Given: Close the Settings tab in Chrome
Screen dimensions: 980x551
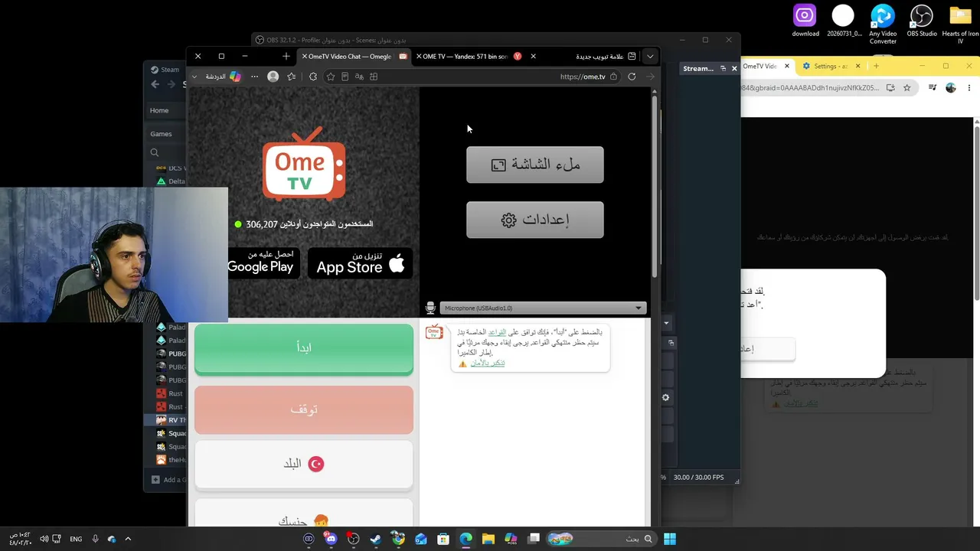Looking at the screenshot, I should (857, 66).
